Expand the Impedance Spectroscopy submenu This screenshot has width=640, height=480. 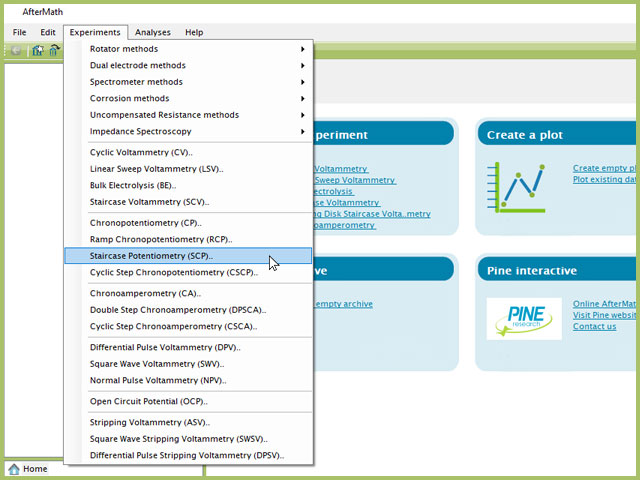pos(189,131)
